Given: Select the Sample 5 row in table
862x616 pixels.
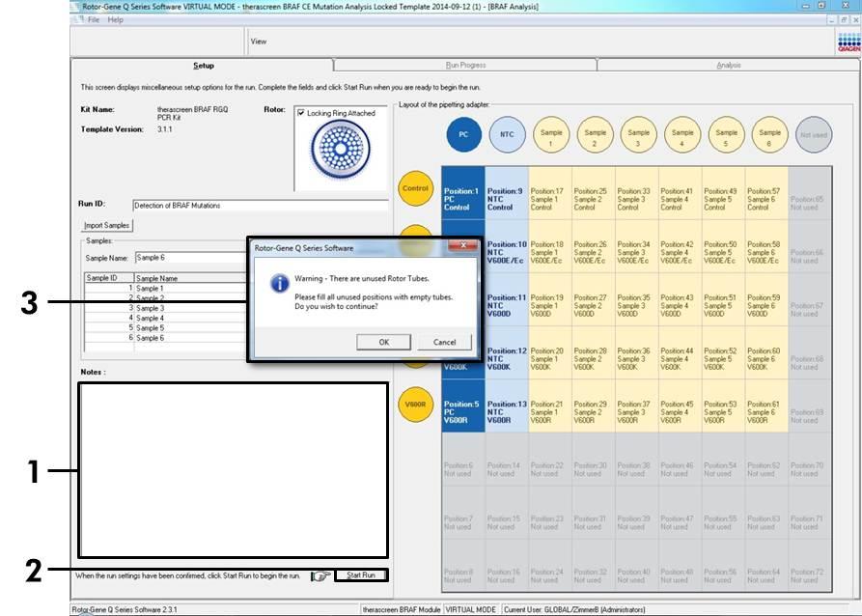Looking at the screenshot, I should 165,328.
